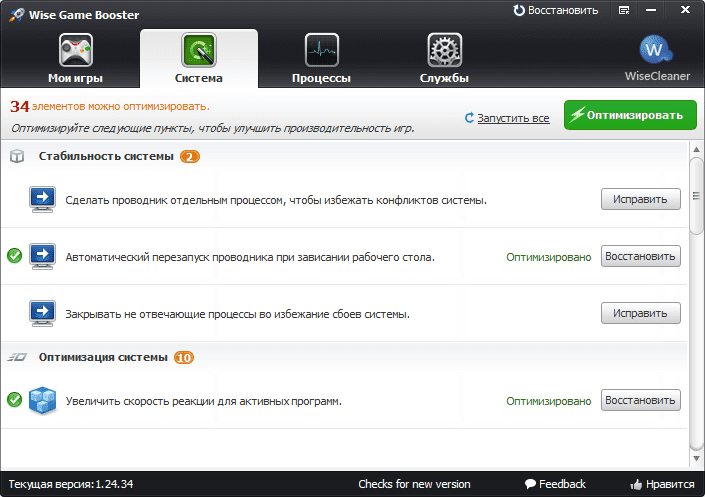
Task: Click the Feedback speech bubble icon
Action: coord(531,484)
